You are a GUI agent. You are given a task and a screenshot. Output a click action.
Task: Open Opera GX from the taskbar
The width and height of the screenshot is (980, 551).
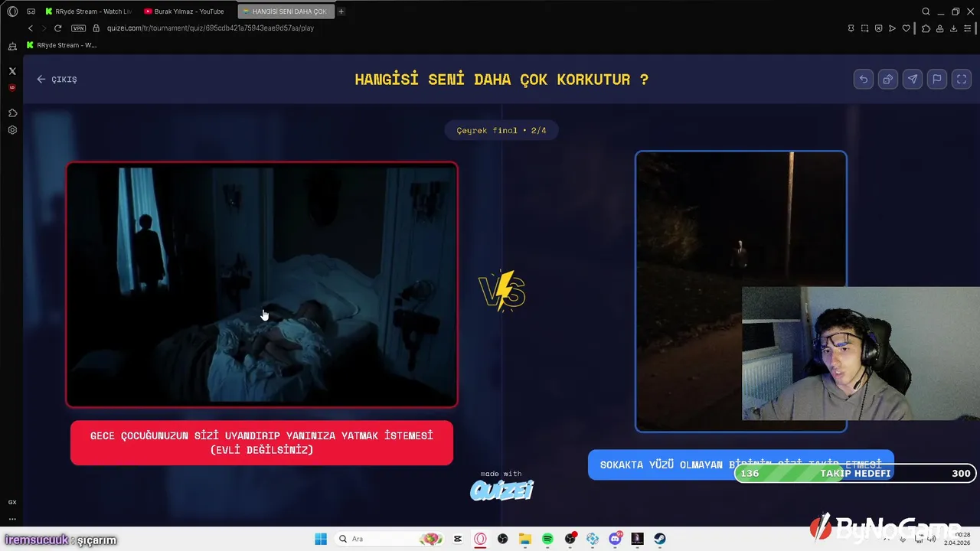coord(480,539)
